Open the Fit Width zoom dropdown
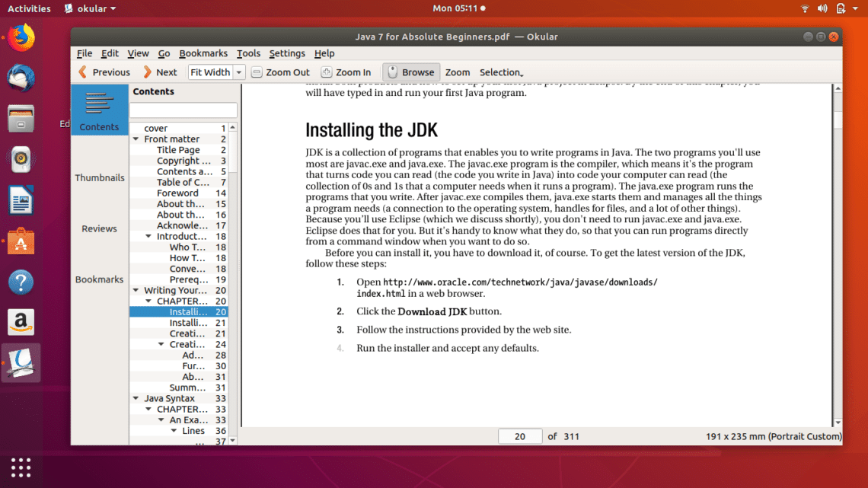Image resolution: width=868 pixels, height=488 pixels. [238, 72]
